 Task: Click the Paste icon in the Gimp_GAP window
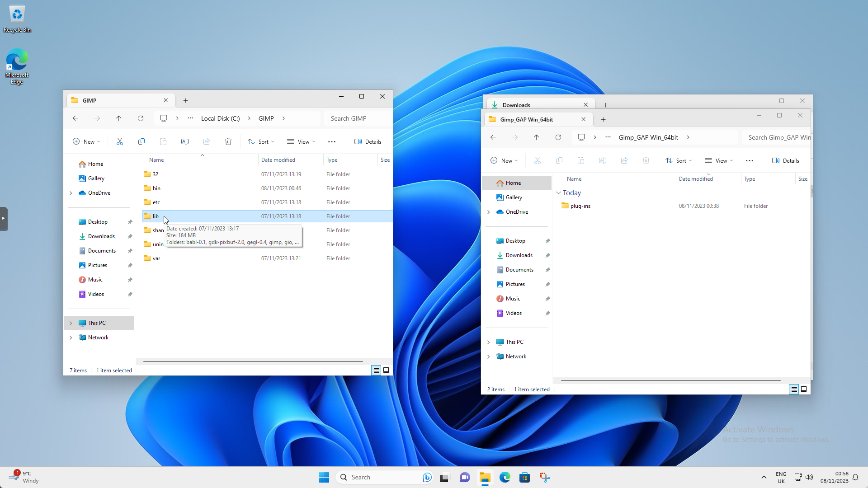[x=581, y=160]
